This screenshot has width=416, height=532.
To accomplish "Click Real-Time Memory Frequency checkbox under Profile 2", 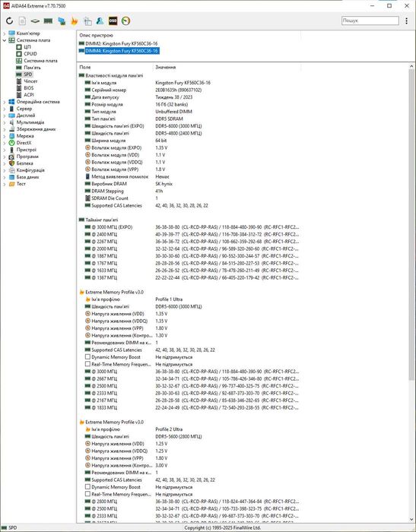I will 87,494.
